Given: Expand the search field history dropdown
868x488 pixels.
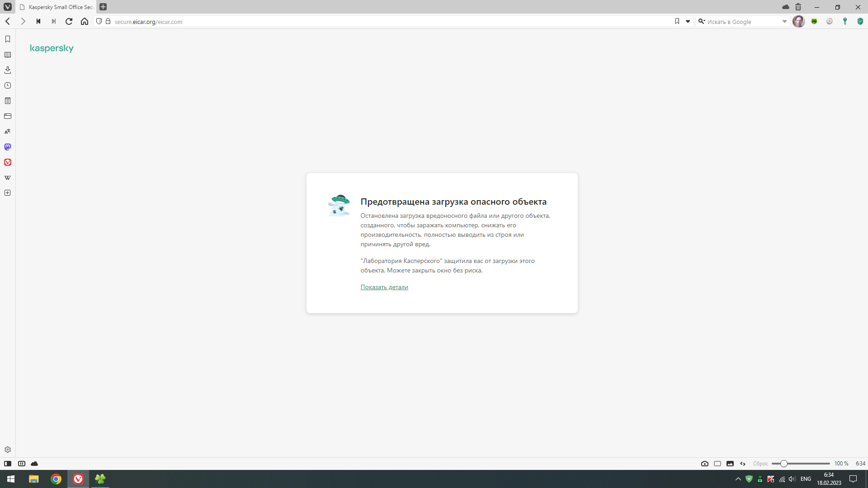Looking at the screenshot, I should click(x=785, y=21).
